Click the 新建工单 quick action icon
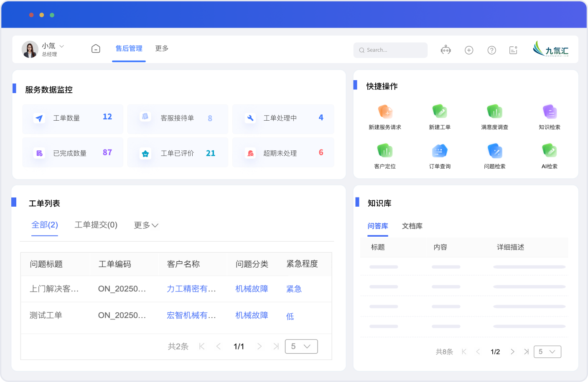This screenshot has width=588, height=382. pos(440,111)
